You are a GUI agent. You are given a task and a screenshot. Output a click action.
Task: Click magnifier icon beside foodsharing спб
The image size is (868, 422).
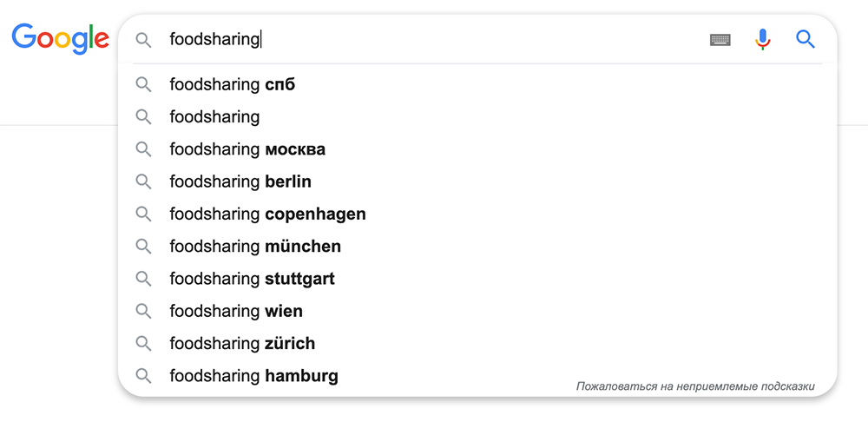(143, 85)
